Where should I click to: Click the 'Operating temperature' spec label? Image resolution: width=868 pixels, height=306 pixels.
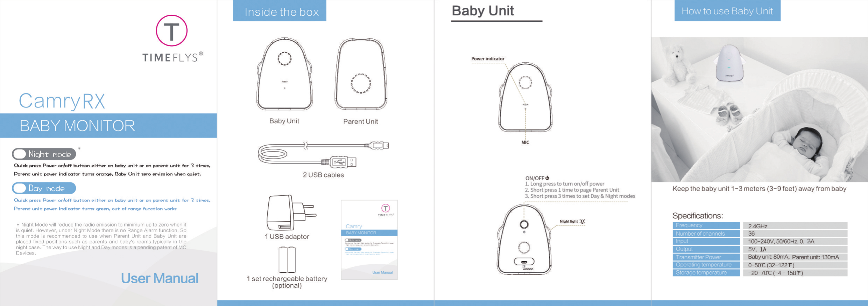[706, 265]
